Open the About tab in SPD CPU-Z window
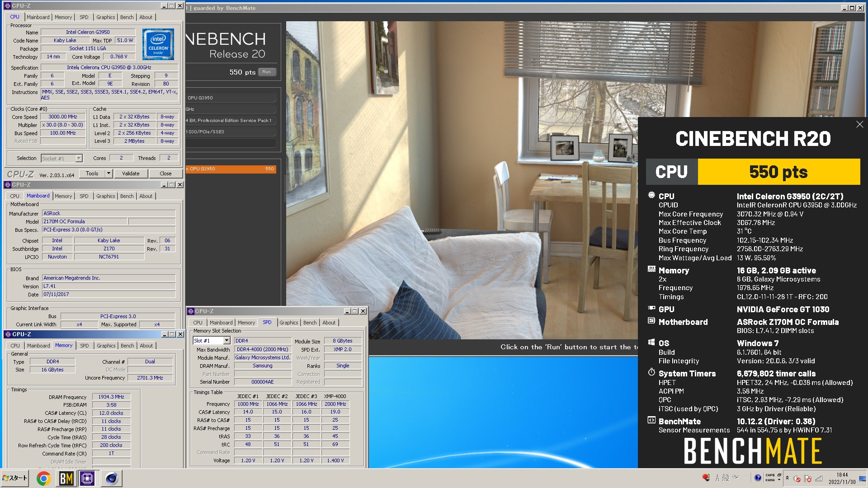Screen dimensions: 868x488 [x=329, y=323]
